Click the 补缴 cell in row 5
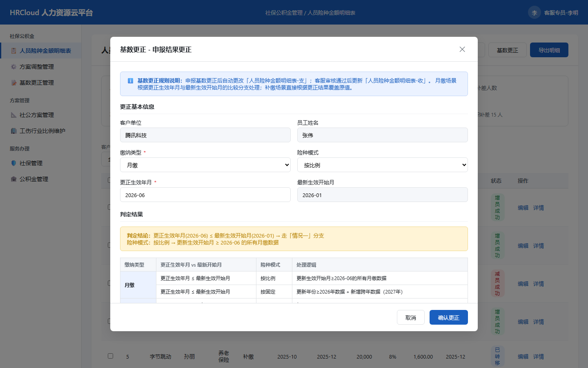Image resolution: width=588 pixels, height=368 pixels. pyautogui.click(x=248, y=357)
